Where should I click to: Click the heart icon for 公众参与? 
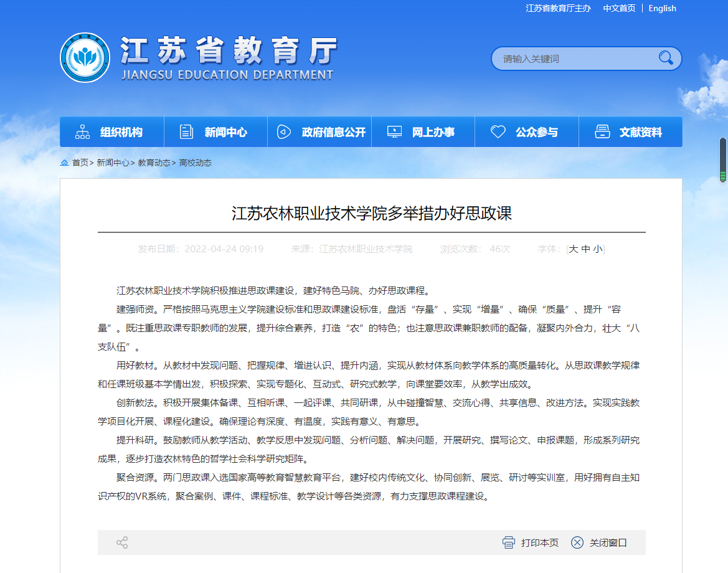498,132
